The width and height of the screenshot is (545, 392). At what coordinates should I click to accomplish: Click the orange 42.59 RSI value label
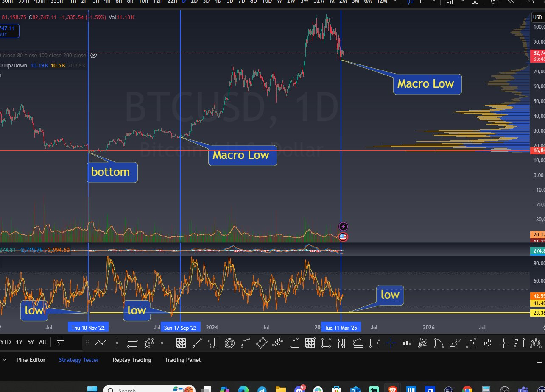(537, 296)
